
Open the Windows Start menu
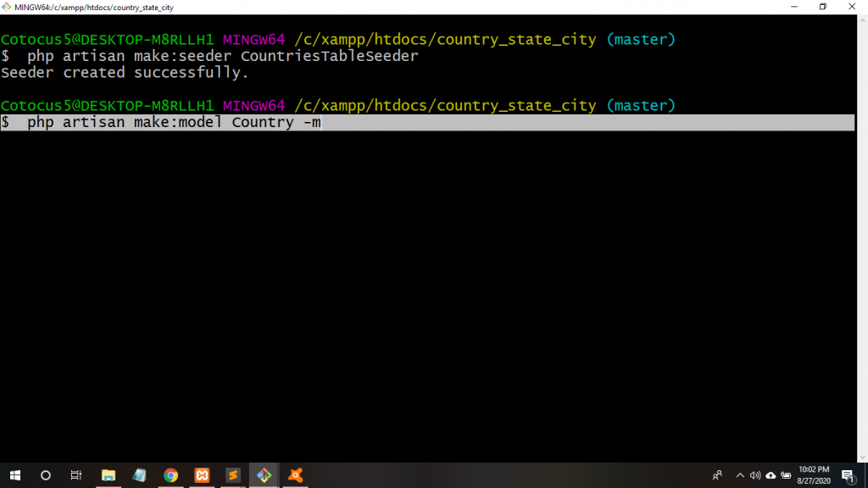pos(15,475)
